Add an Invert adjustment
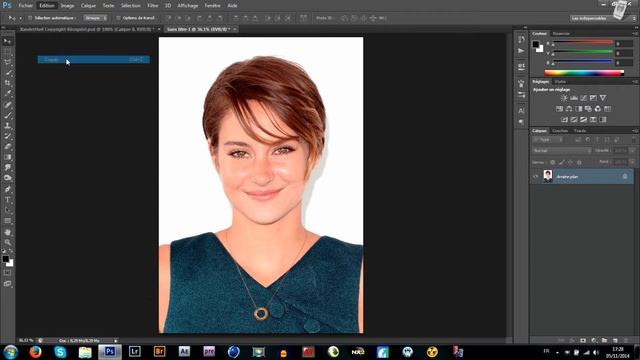This screenshot has width=640, height=360. (x=564, y=120)
